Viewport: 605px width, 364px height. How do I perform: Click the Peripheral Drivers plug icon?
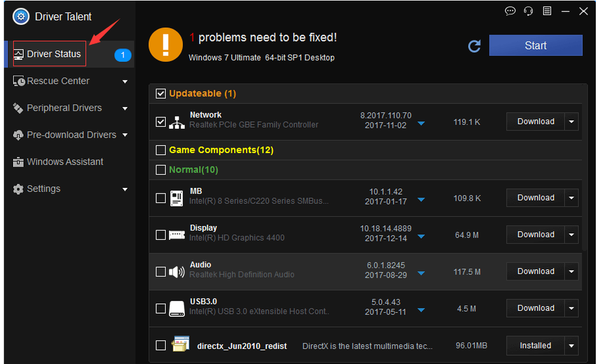18,108
